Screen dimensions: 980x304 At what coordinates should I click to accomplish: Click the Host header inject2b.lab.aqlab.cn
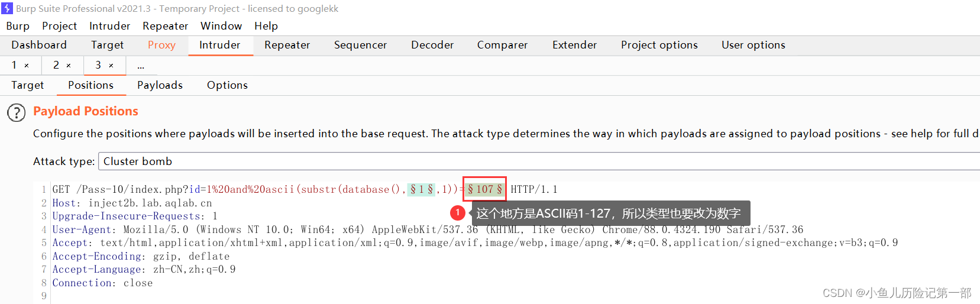pyautogui.click(x=132, y=203)
